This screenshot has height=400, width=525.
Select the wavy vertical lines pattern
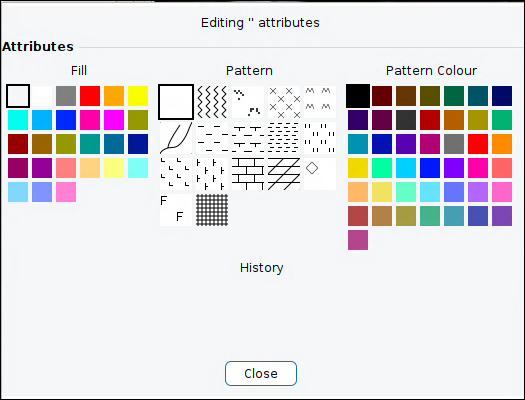pos(212,102)
